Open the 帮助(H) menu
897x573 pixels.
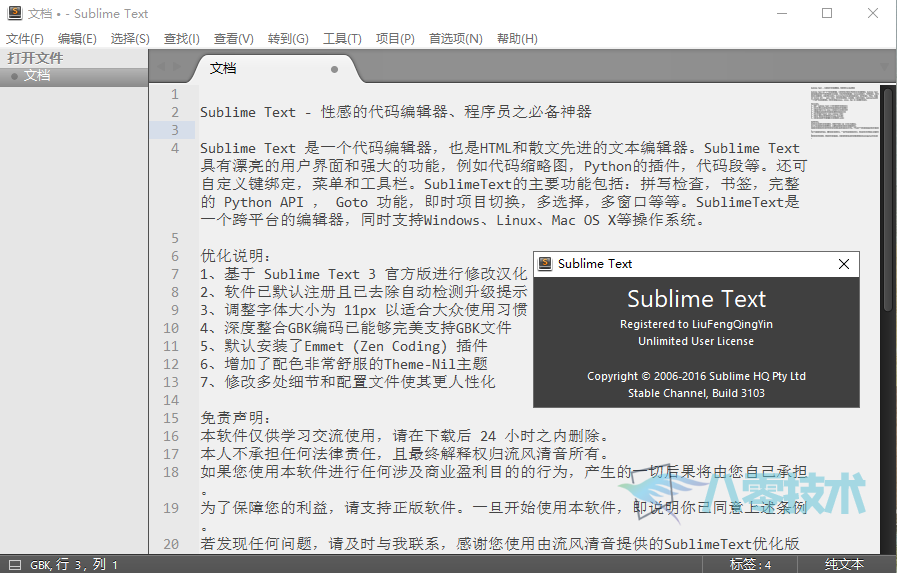click(x=517, y=39)
